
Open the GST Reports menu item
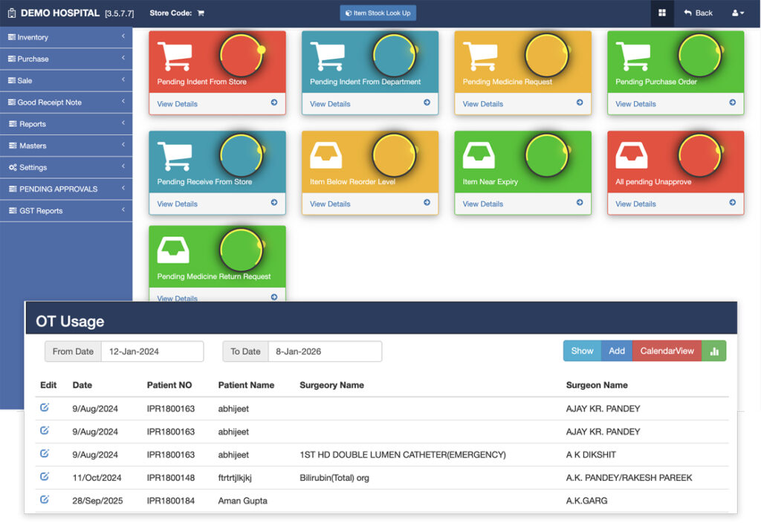(x=66, y=211)
